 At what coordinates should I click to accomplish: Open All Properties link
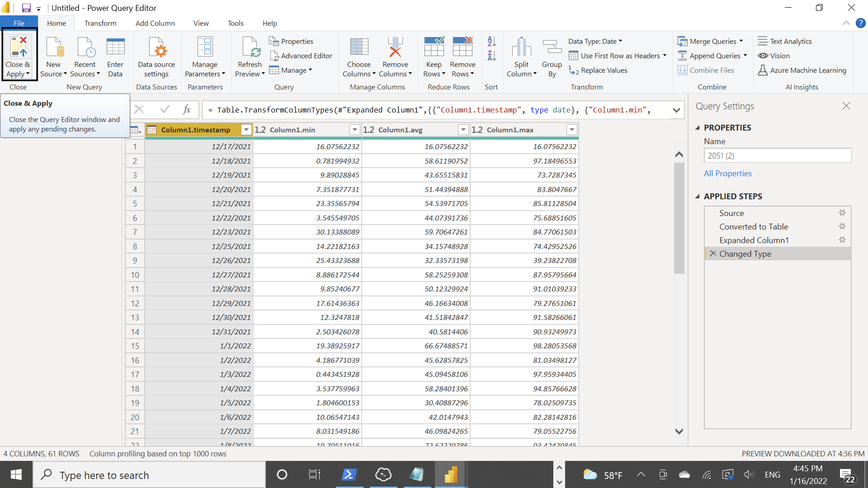[x=727, y=173]
